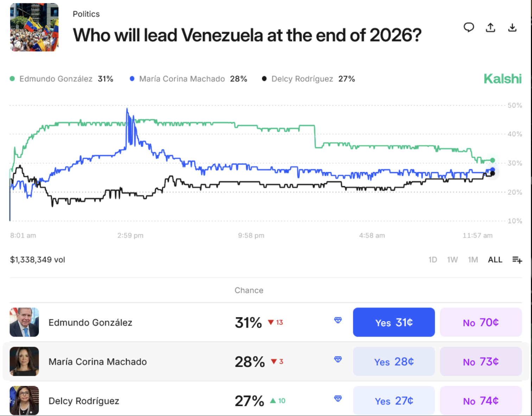Screen dimensions: 532x416
Task: Select the ALL time range
Action: tap(495, 260)
